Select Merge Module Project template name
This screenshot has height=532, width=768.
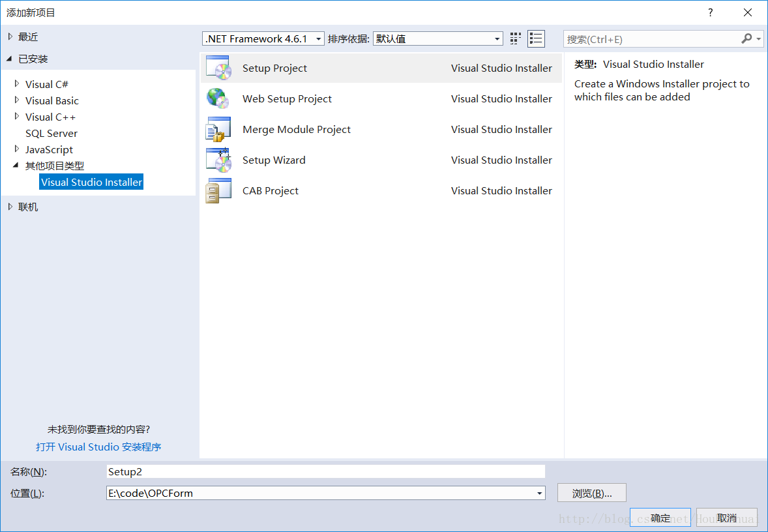pyautogui.click(x=297, y=129)
